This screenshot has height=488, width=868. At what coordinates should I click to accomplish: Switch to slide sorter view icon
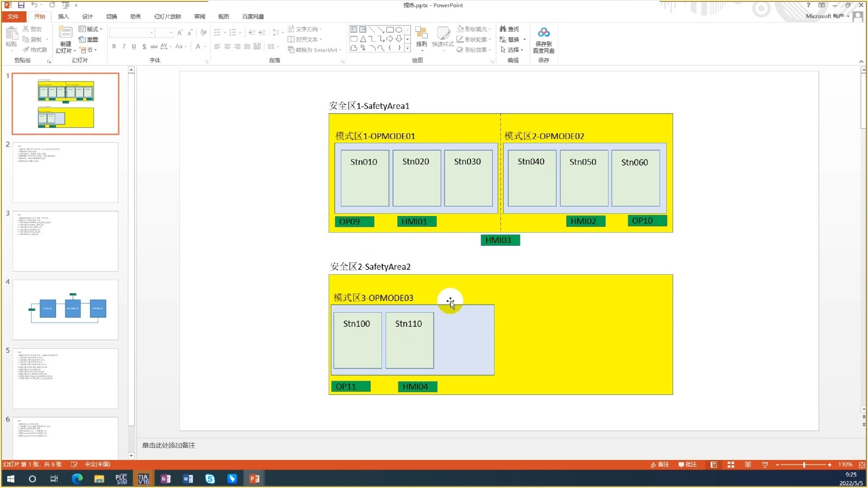click(x=731, y=465)
